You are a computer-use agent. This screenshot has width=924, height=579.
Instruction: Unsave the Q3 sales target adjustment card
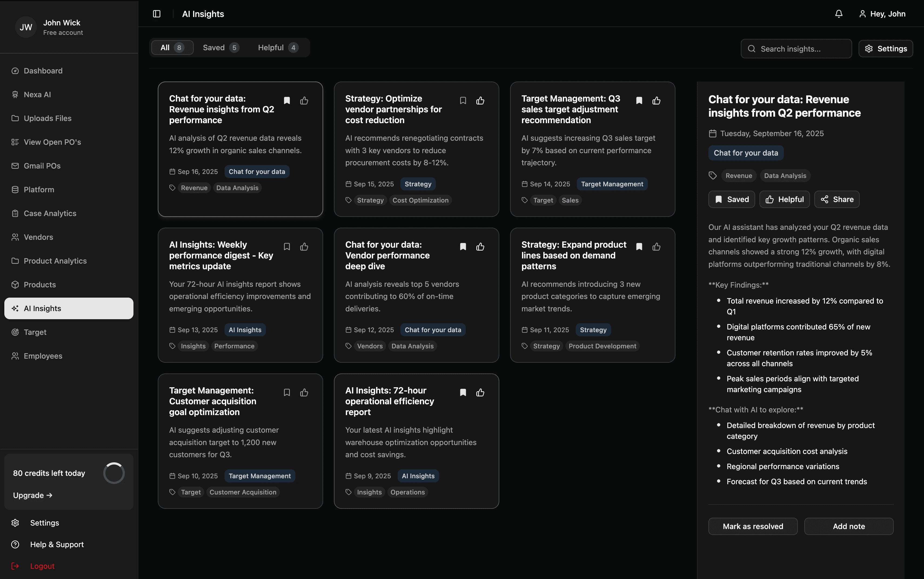pyautogui.click(x=639, y=101)
